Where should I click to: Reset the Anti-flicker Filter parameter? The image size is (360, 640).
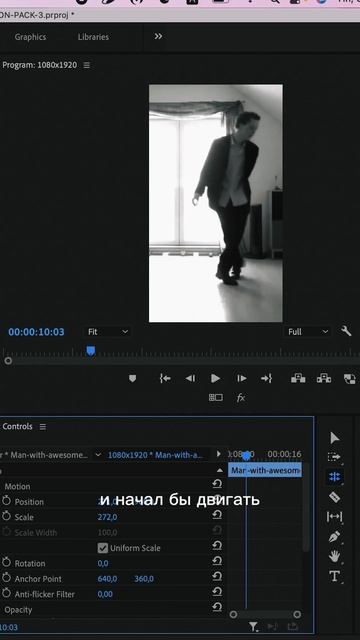click(217, 592)
